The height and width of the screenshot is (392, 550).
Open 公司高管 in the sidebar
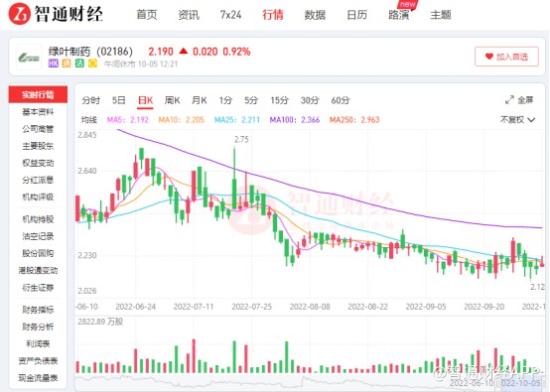tap(38, 129)
